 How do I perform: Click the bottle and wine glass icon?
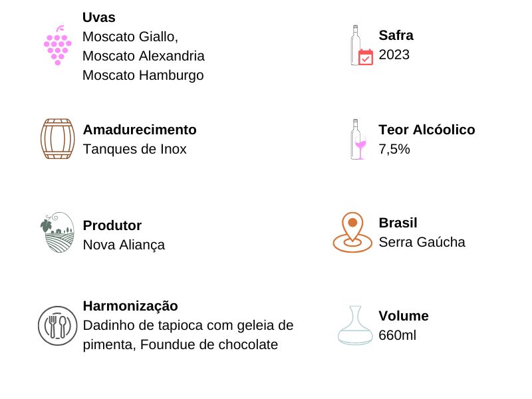359,139
